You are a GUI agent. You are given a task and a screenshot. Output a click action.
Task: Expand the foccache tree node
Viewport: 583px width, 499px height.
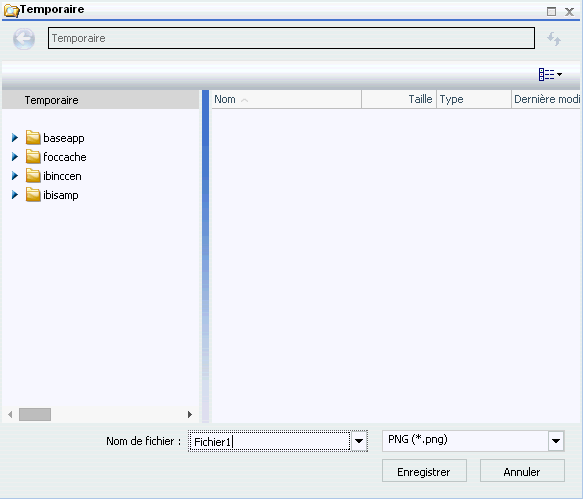click(x=15, y=157)
